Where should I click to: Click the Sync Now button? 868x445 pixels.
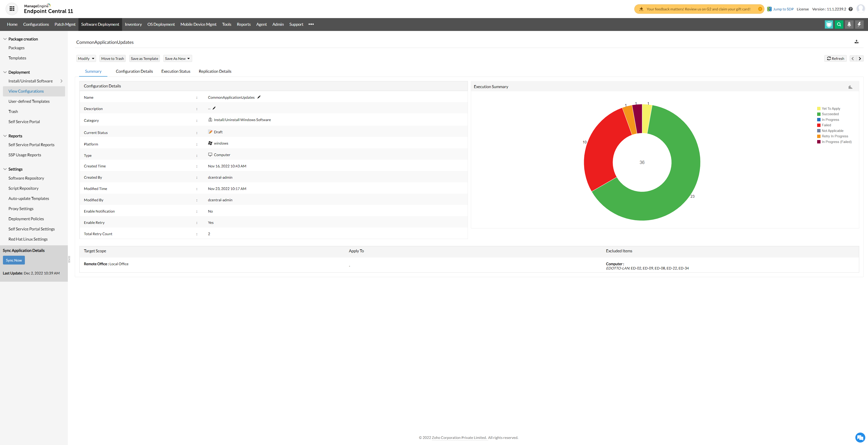click(14, 260)
